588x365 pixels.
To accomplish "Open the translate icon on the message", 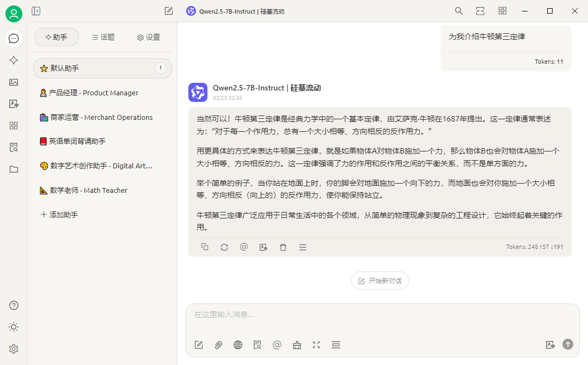I will pos(263,247).
